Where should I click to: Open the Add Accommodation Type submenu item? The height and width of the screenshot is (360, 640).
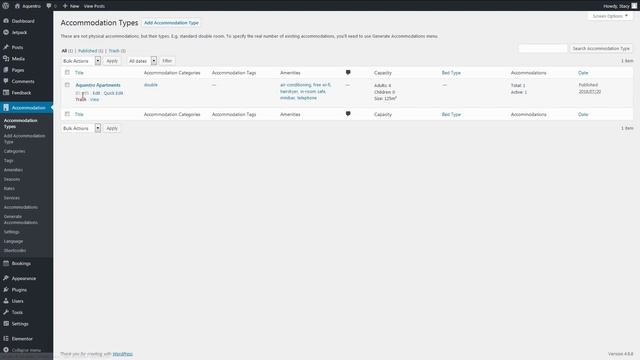(24, 139)
